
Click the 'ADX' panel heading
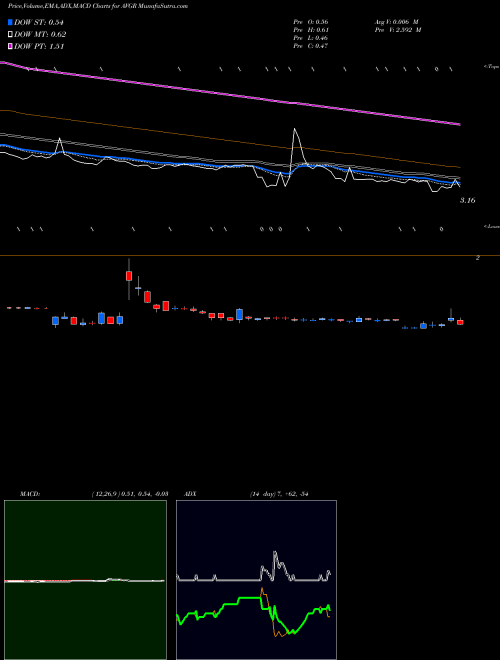191,494
